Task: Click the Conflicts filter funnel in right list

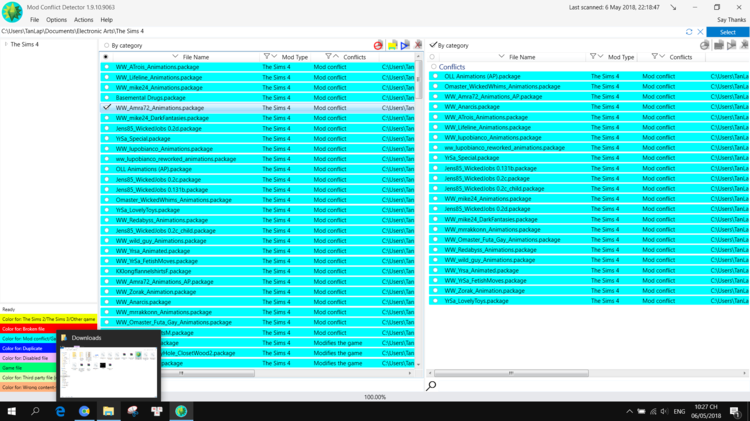Action: click(x=655, y=56)
